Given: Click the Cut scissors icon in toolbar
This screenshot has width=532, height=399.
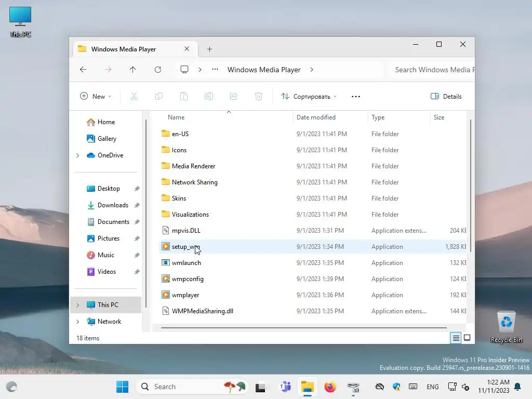Looking at the screenshot, I should pyautogui.click(x=134, y=96).
